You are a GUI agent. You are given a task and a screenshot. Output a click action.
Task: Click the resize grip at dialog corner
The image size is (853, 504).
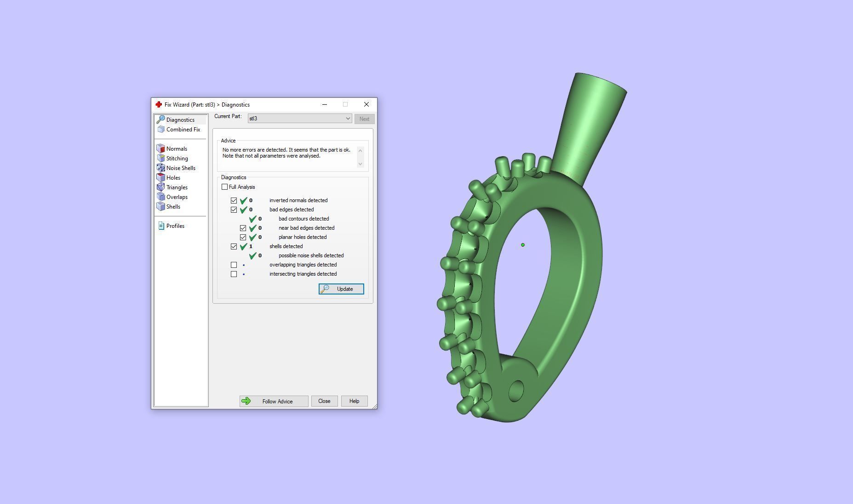point(374,406)
